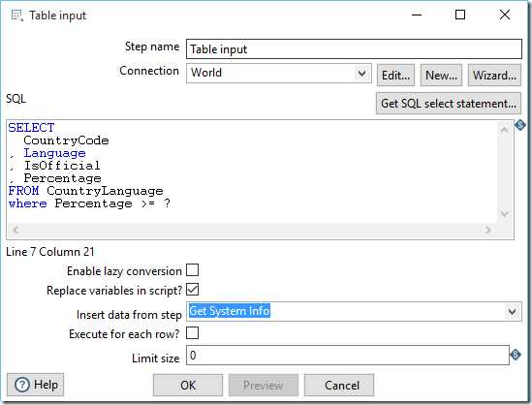Toggle Execute for each row checkbox
Image resolution: width=532 pixels, height=405 pixels.
click(193, 333)
